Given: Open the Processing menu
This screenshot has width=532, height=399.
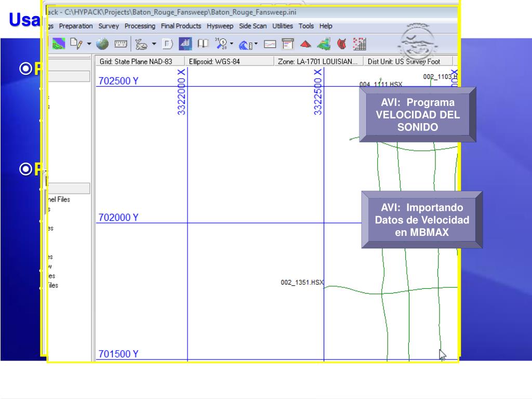Looking at the screenshot, I should 140,26.
